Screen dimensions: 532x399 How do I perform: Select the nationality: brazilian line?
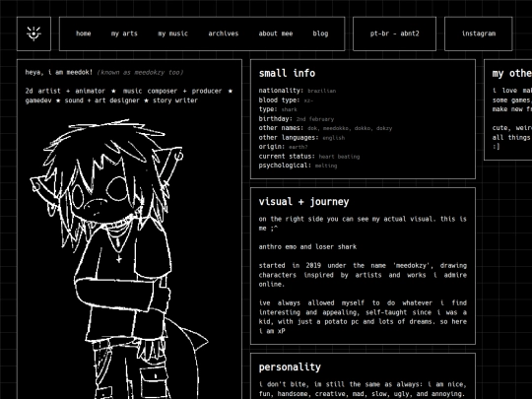point(298,91)
